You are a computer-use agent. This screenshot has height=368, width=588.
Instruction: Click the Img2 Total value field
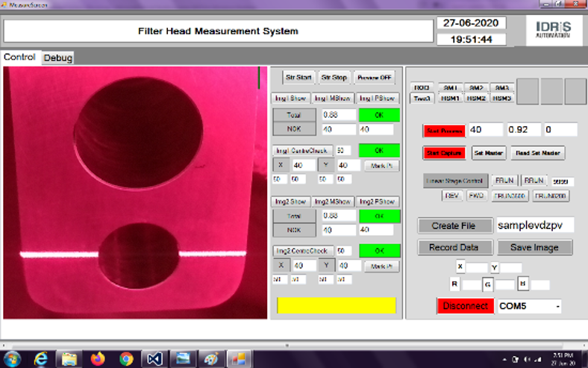(x=339, y=216)
